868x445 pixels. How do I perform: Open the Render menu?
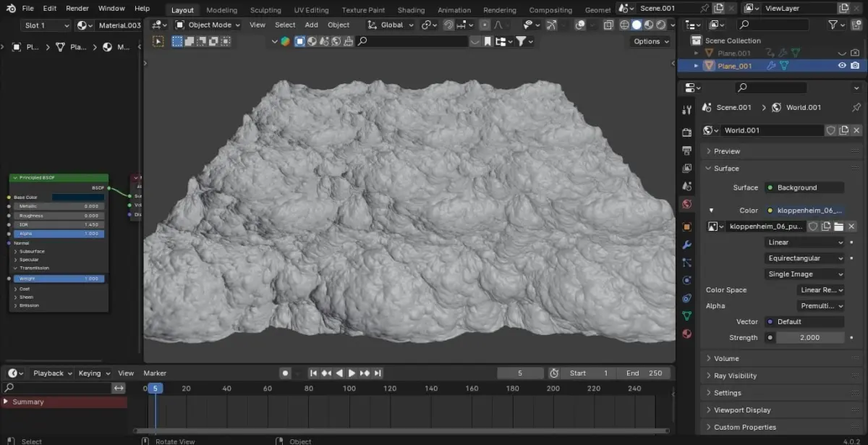click(x=77, y=9)
